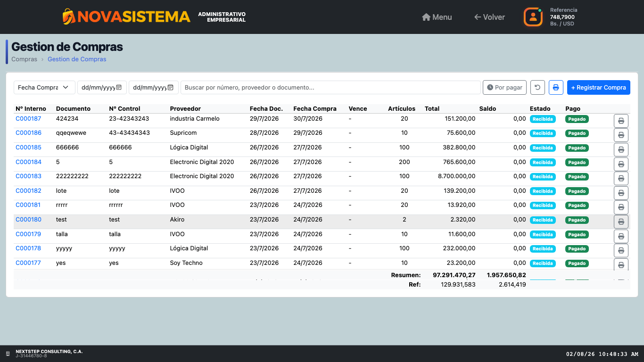Open purchase C000179 link
The image size is (644, 362).
pyautogui.click(x=28, y=234)
